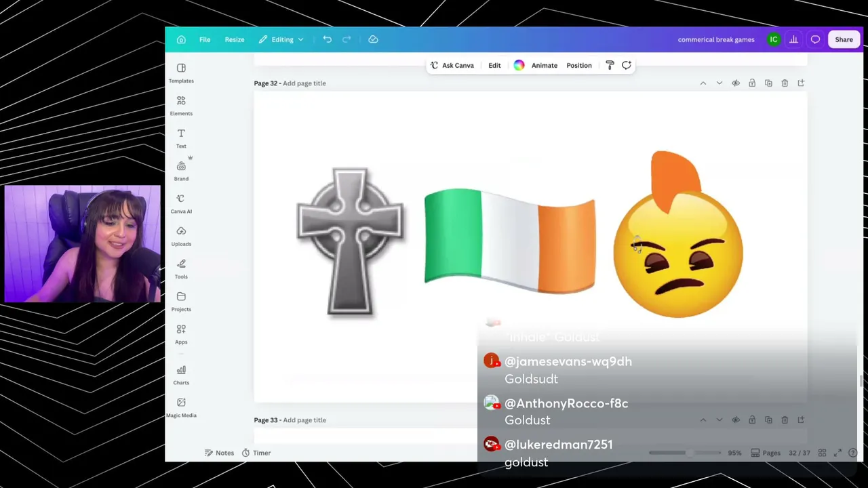Move Page 32 down
The width and height of the screenshot is (868, 488).
(x=719, y=83)
